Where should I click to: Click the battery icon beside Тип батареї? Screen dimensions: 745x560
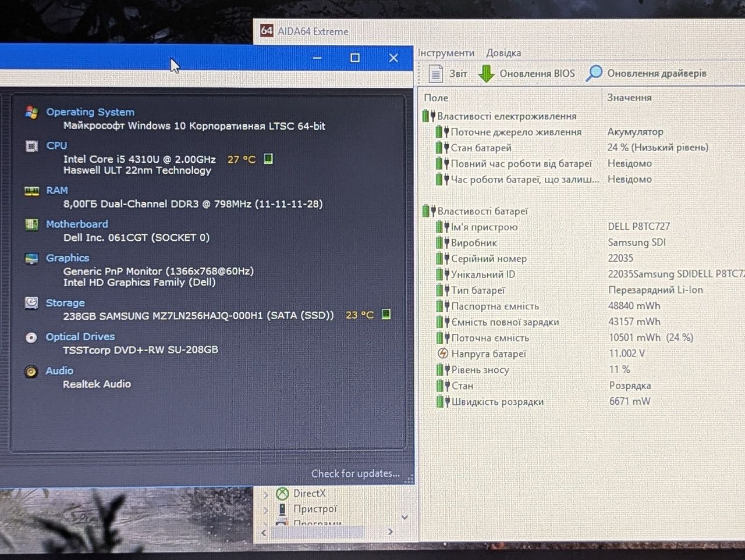443,290
